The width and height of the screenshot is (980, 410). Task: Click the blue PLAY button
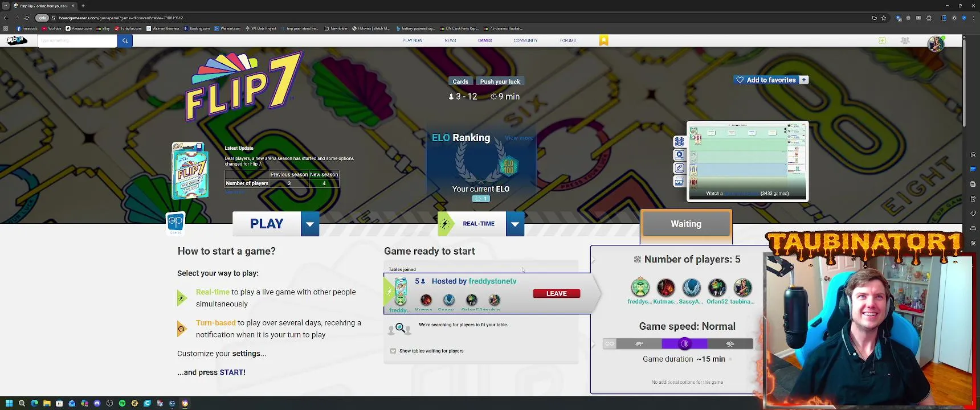click(267, 224)
